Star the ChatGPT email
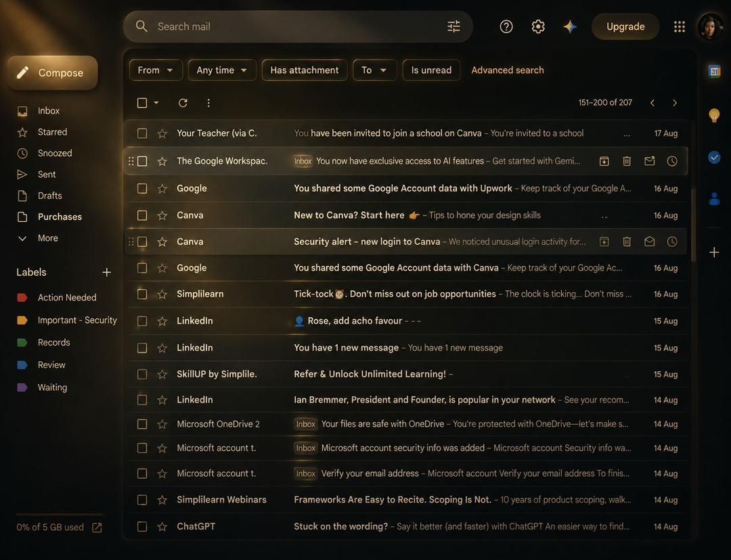This screenshot has width=731, height=560. [x=162, y=526]
